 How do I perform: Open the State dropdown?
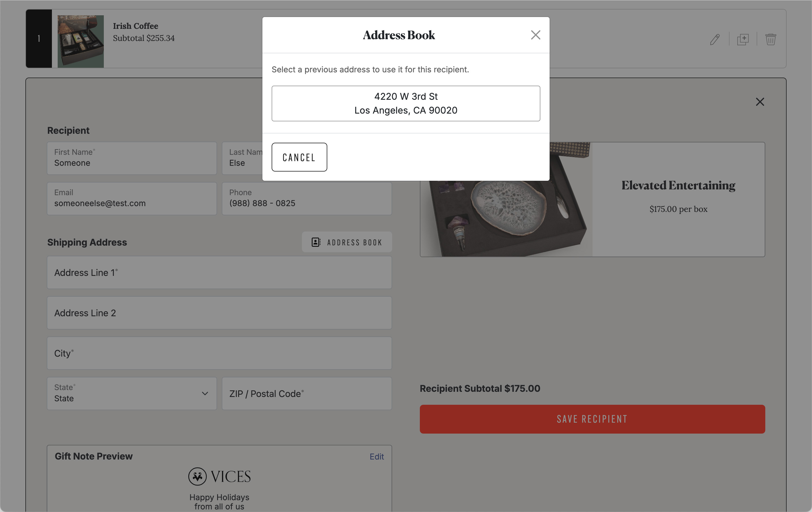[132, 394]
